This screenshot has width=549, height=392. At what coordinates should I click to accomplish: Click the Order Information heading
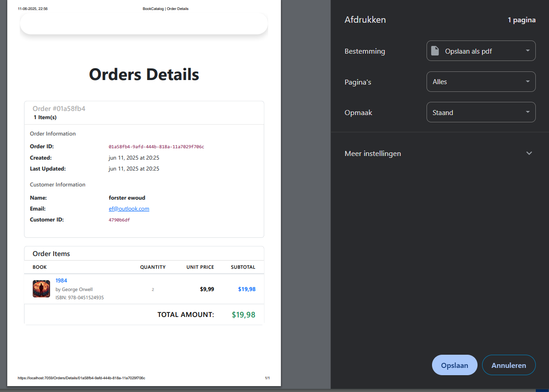[53, 134]
